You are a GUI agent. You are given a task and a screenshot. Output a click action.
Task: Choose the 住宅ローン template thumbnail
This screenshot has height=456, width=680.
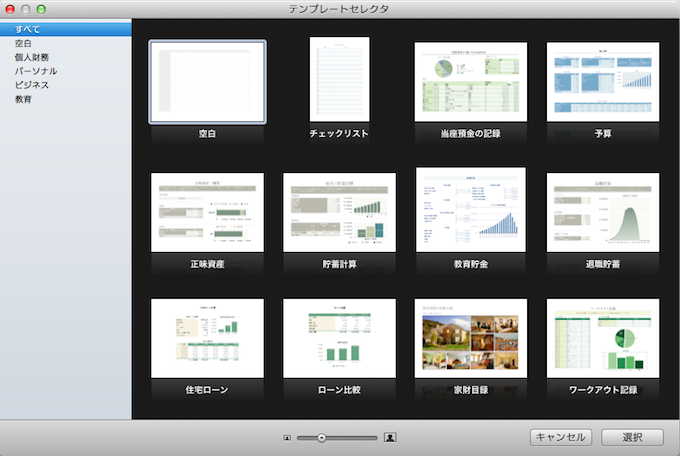207,338
